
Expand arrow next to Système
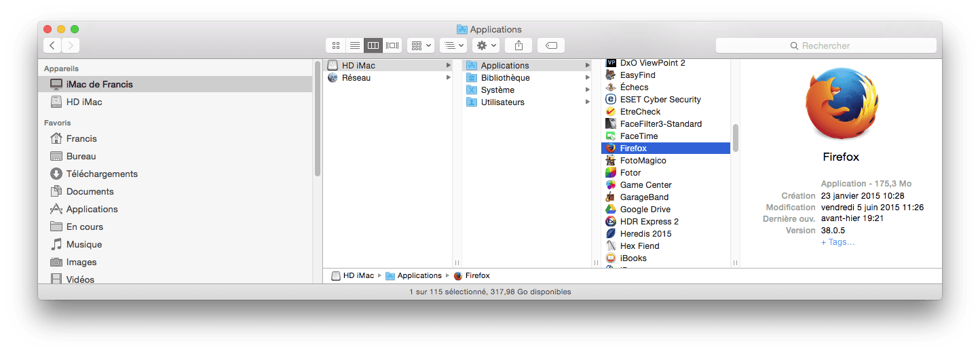pos(588,90)
